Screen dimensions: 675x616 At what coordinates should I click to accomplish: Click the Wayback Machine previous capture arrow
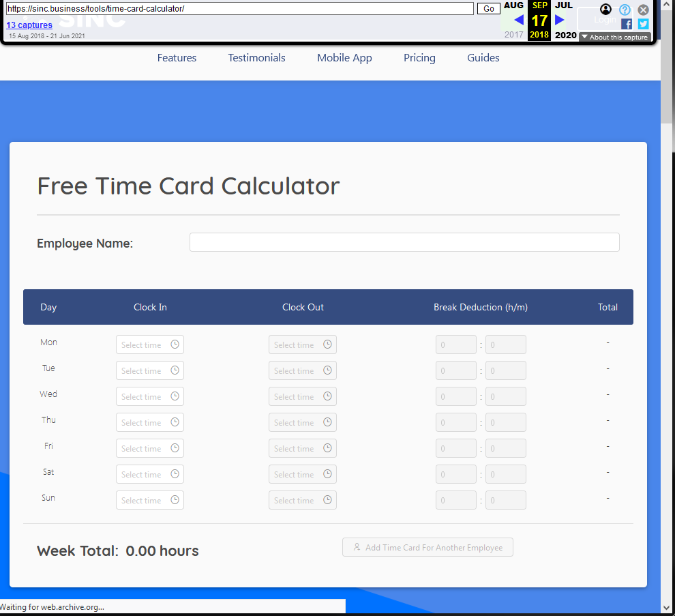click(519, 20)
